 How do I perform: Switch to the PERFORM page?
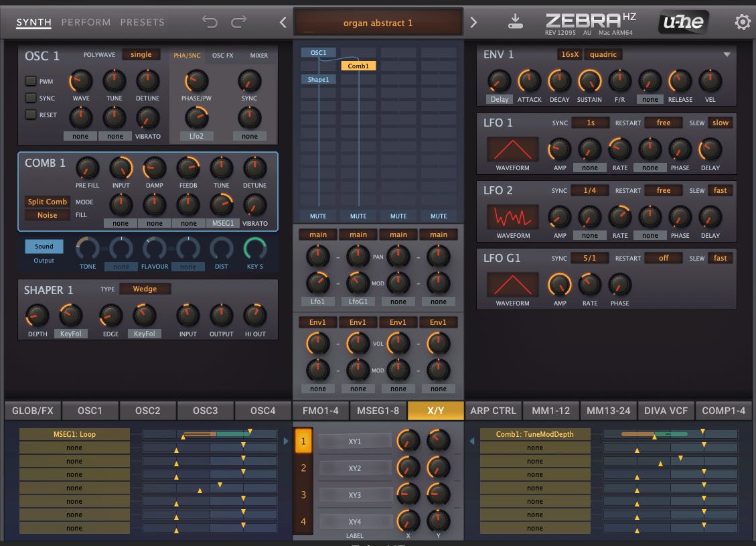click(86, 22)
